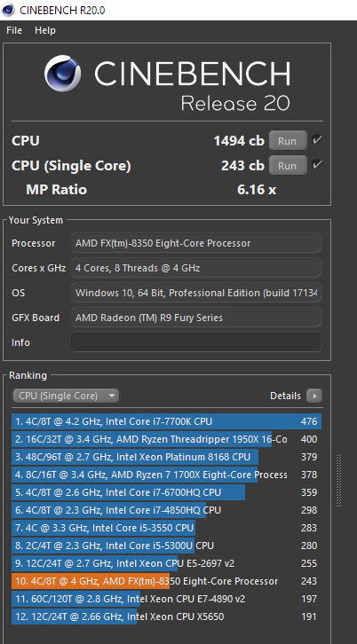This screenshot has height=644, width=357.
Task: Run the CPU multi-core benchmark
Action: (x=288, y=141)
